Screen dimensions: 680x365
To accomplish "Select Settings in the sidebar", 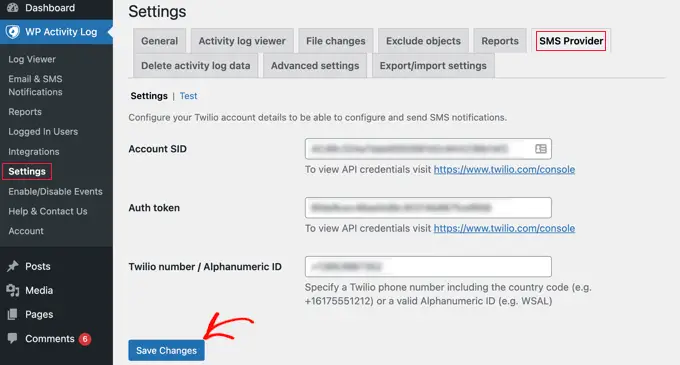I will [x=27, y=171].
